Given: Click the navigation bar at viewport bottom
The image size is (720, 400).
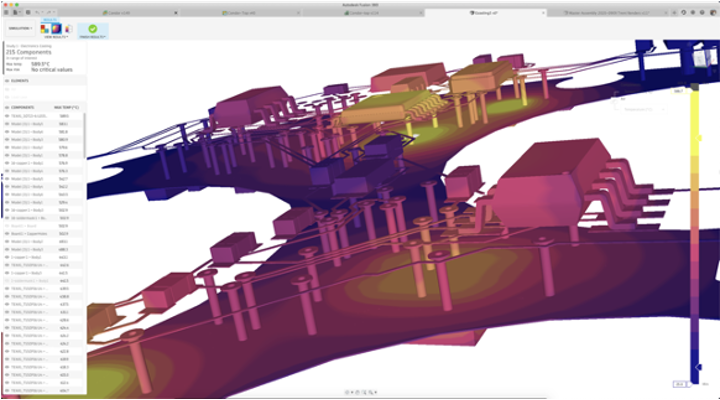Looking at the screenshot, I should [x=360, y=393].
